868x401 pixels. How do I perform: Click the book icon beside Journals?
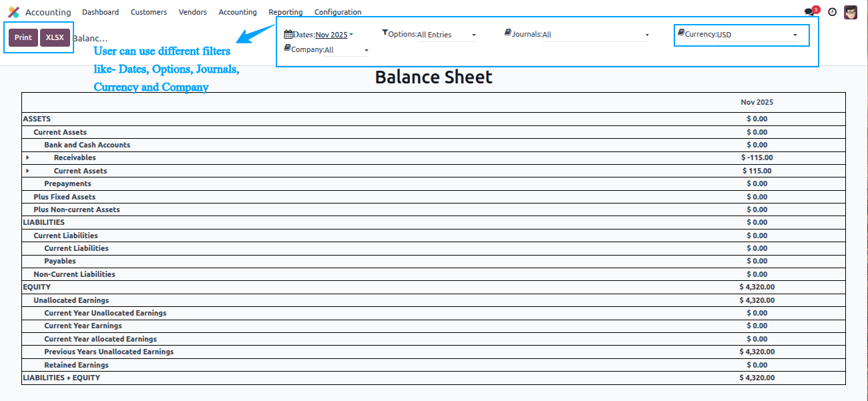pos(508,32)
